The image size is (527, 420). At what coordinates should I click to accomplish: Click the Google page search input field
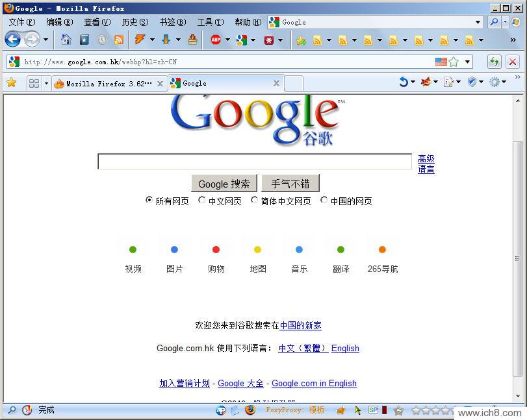click(x=255, y=162)
